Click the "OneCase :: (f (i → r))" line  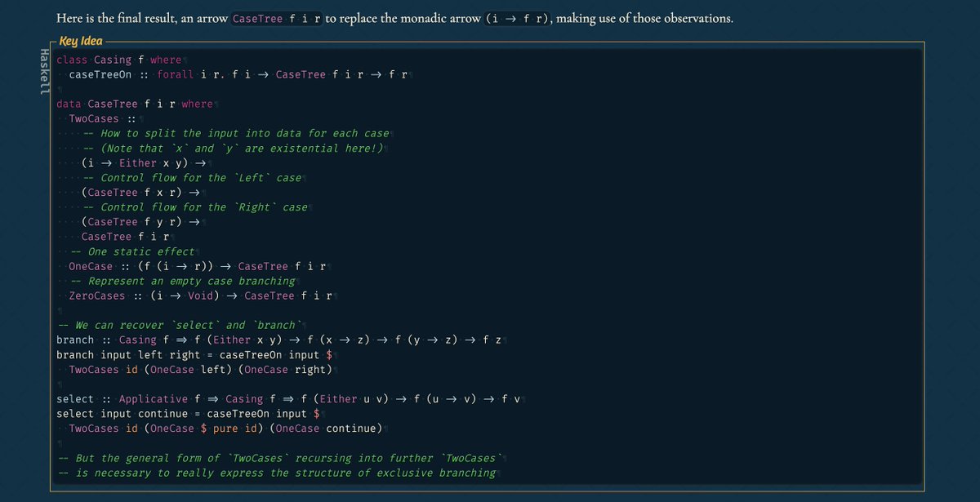[x=198, y=266]
